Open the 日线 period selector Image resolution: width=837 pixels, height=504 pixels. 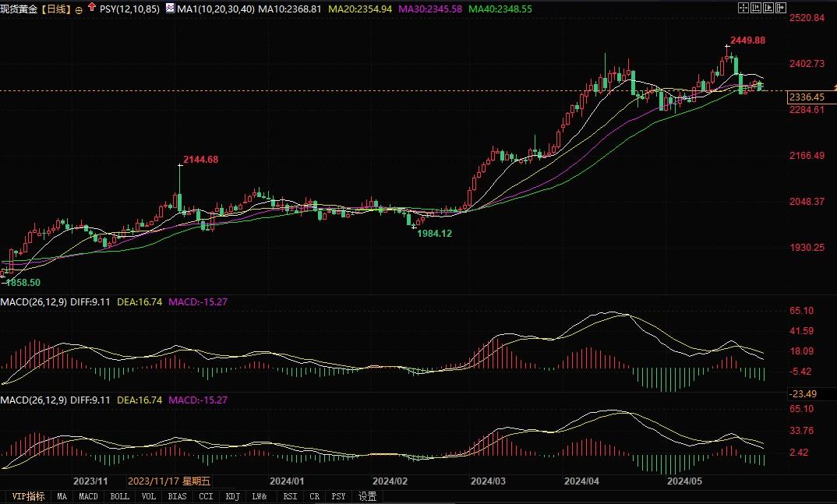[x=56, y=9]
